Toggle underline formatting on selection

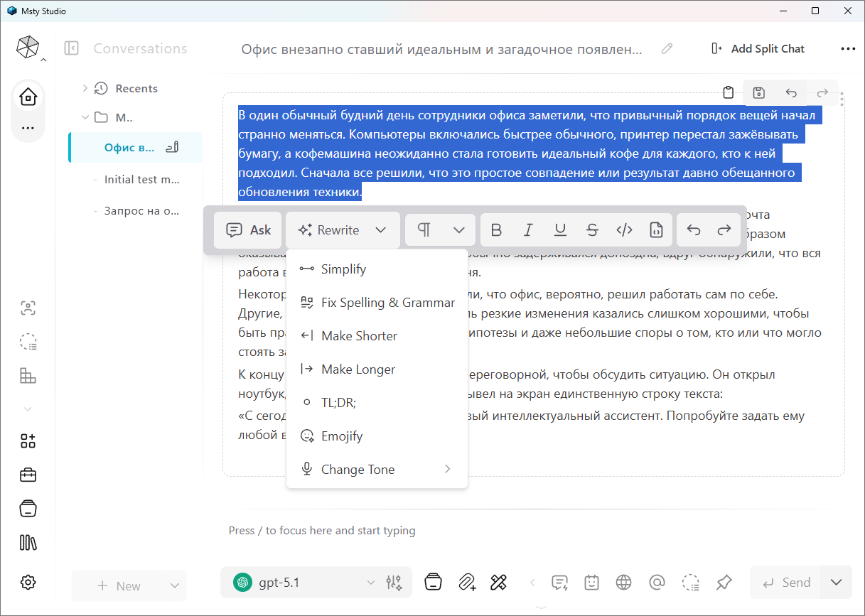560,230
